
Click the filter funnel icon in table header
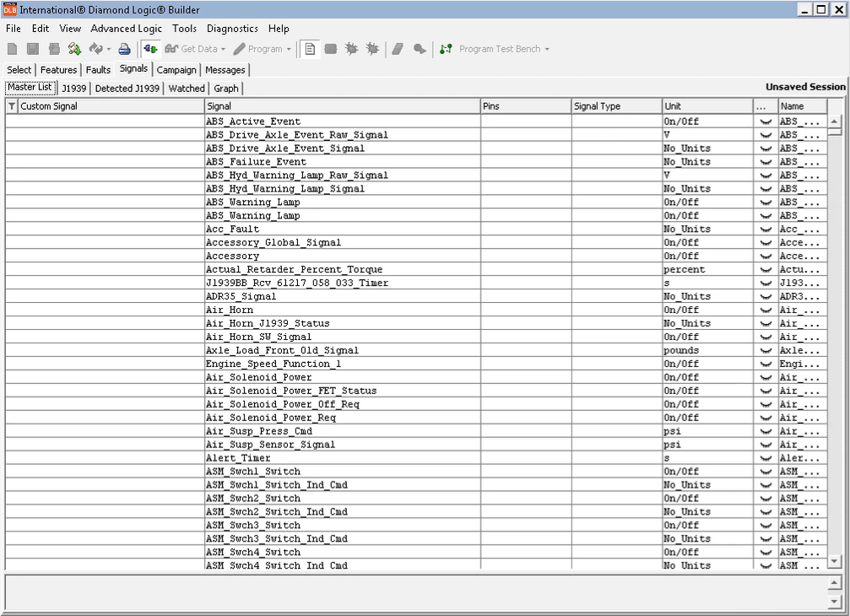click(x=11, y=107)
